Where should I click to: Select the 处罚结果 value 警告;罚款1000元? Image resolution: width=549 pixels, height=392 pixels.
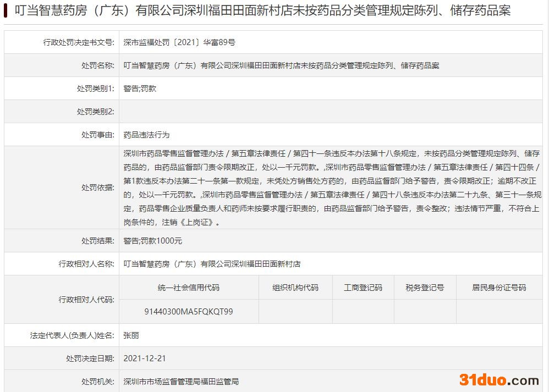click(x=153, y=241)
